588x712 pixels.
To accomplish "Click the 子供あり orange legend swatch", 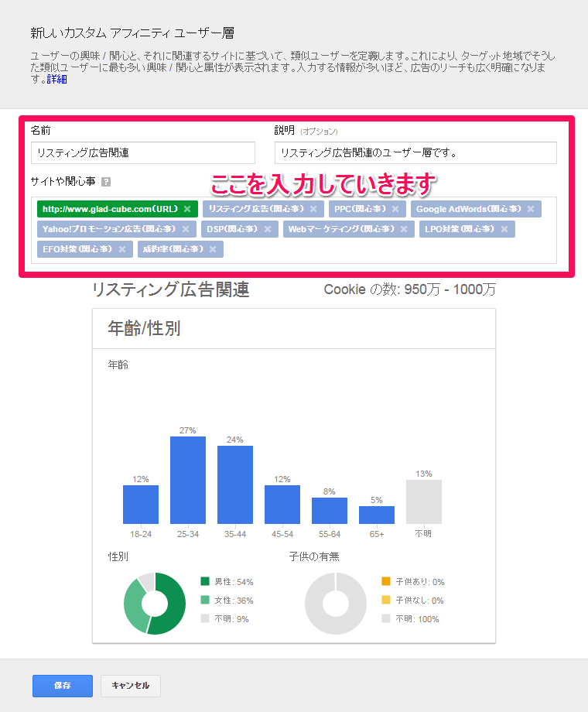I will click(386, 581).
